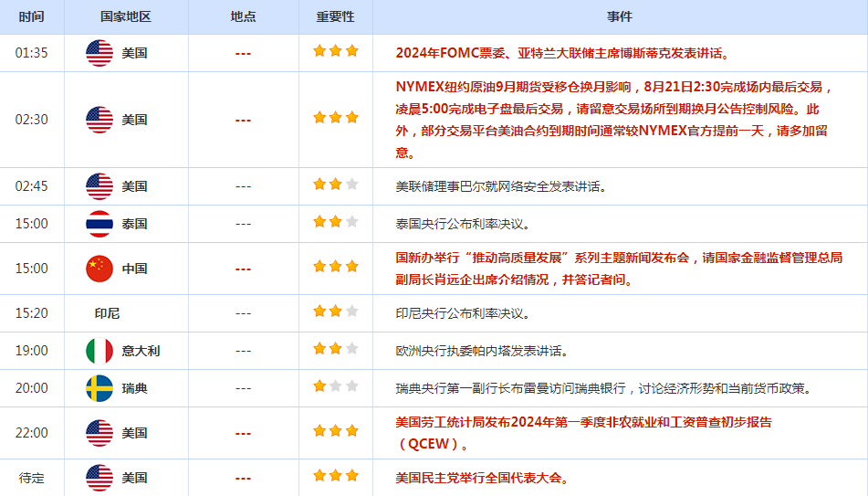Viewport: 868px width, 496px height.
Task: Click the US flag in the 22:00 row
Action: (99, 433)
